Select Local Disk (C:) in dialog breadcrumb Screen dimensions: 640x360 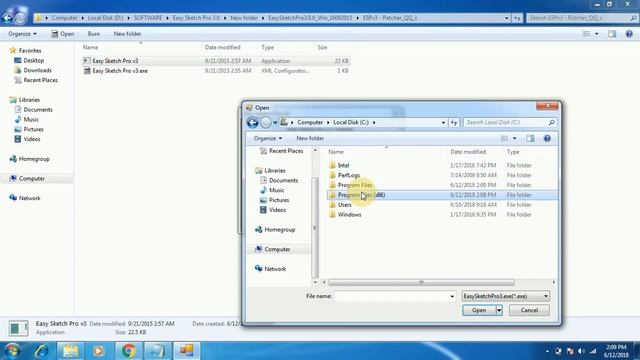351,122
